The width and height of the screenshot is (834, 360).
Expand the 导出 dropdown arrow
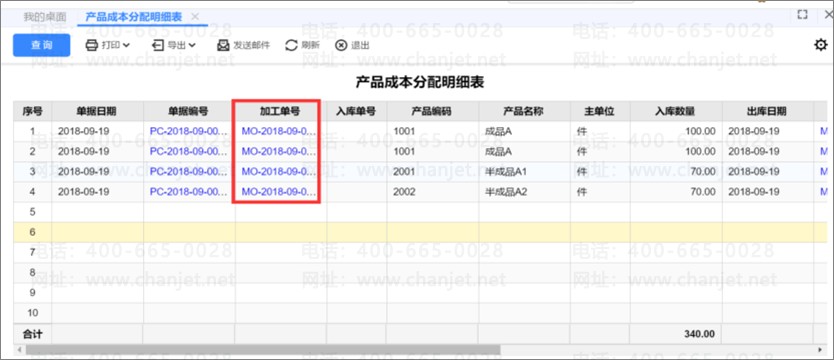point(191,45)
